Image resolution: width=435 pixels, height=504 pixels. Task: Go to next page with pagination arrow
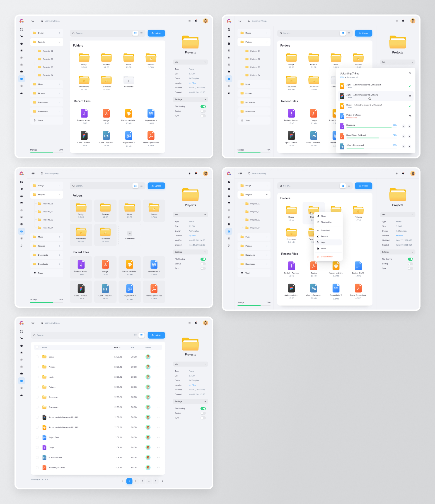tap(162, 481)
